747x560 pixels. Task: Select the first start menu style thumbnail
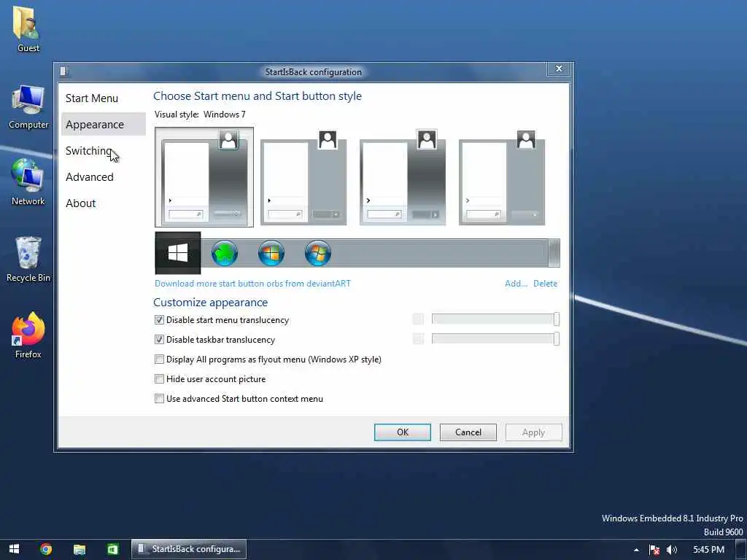point(204,176)
